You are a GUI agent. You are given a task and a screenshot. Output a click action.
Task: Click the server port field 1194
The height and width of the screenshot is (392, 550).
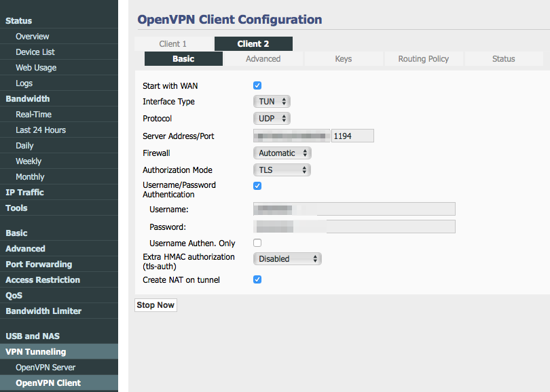pyautogui.click(x=352, y=136)
